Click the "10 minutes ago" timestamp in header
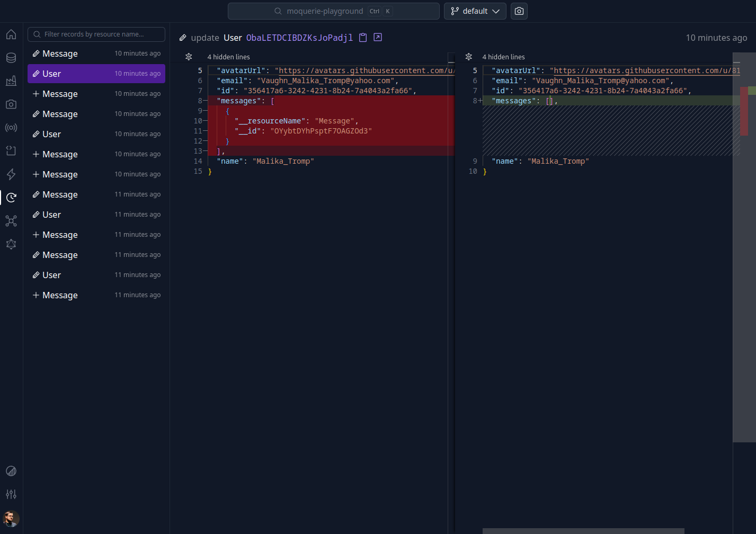Viewport: 756px width, 534px height. pyautogui.click(x=716, y=38)
